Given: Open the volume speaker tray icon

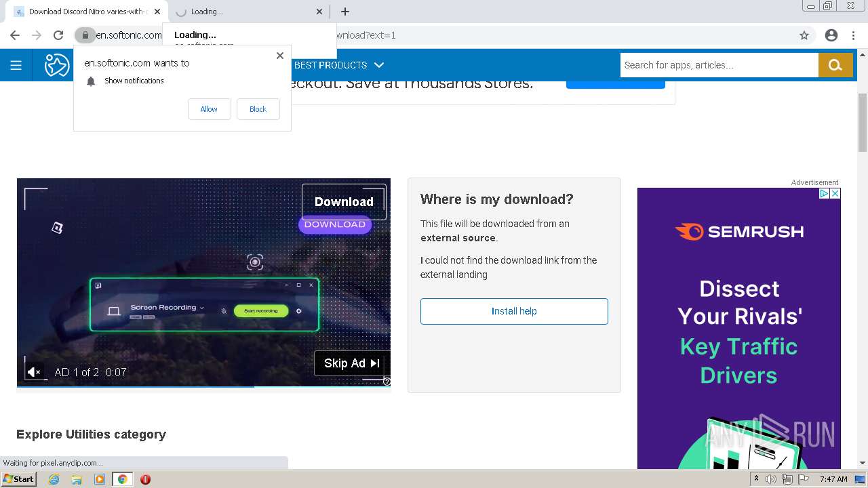Looking at the screenshot, I should click(x=771, y=479).
